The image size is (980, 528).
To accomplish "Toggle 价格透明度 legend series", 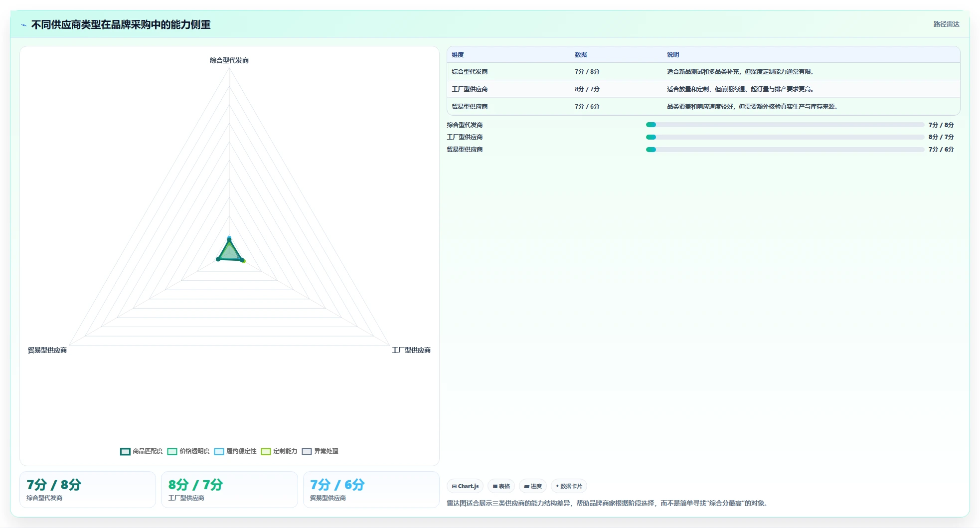I will point(188,451).
